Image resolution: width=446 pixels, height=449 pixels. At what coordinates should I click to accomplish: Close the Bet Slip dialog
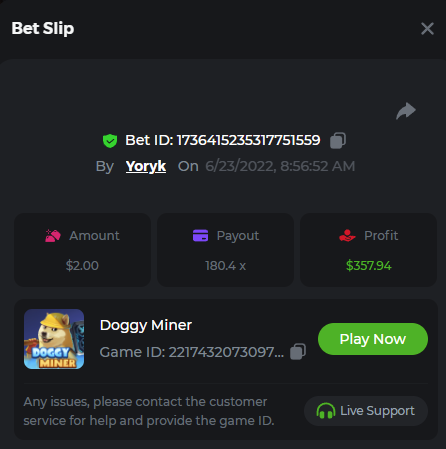[x=427, y=29]
